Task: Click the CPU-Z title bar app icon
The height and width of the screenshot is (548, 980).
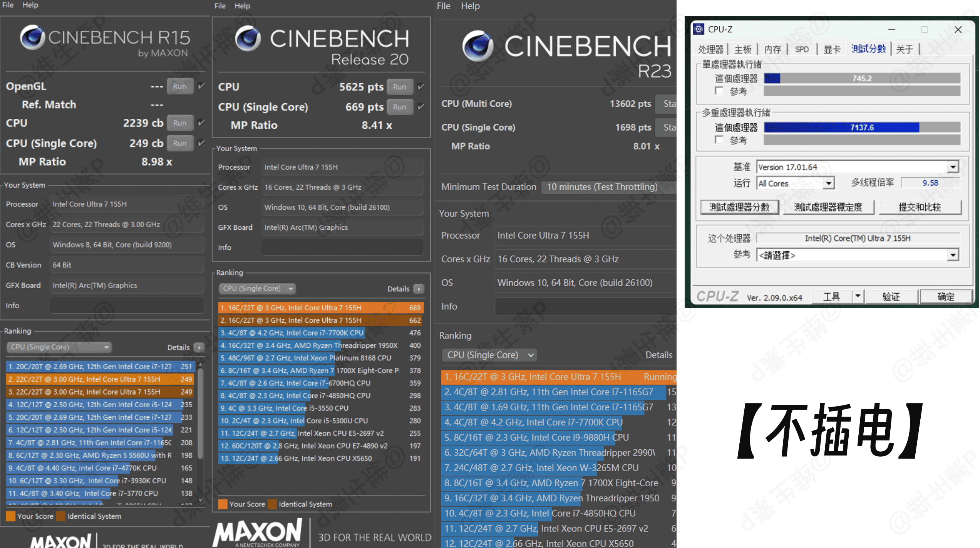Action: point(699,29)
